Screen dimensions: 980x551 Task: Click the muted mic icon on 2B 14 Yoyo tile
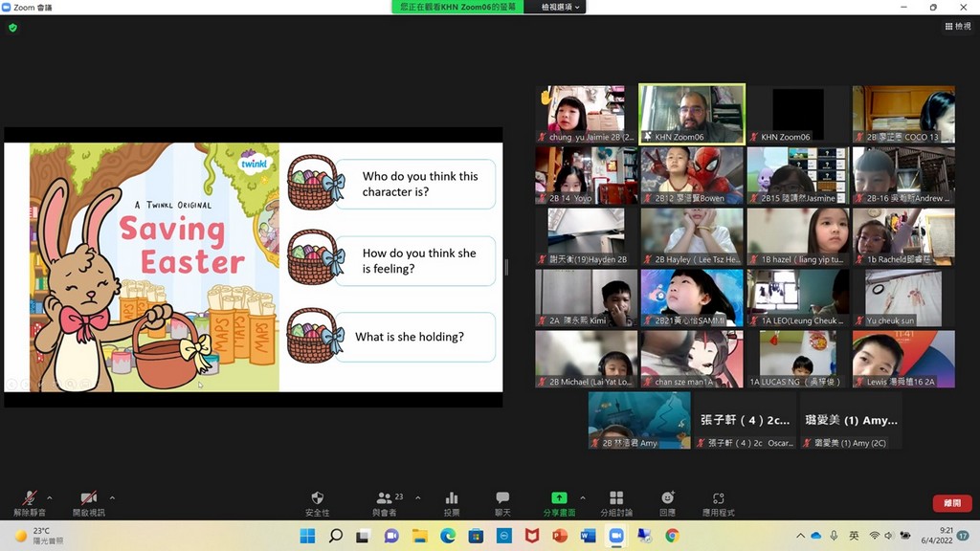pos(542,198)
